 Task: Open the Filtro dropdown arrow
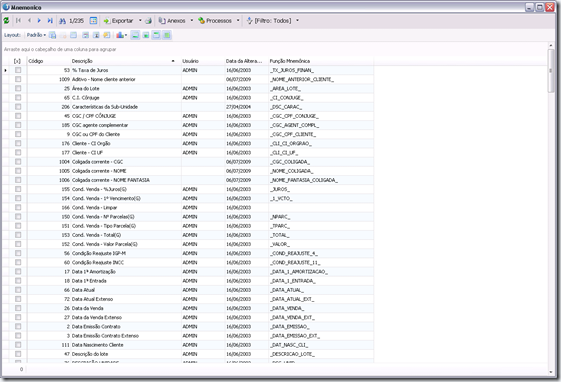[297, 21]
